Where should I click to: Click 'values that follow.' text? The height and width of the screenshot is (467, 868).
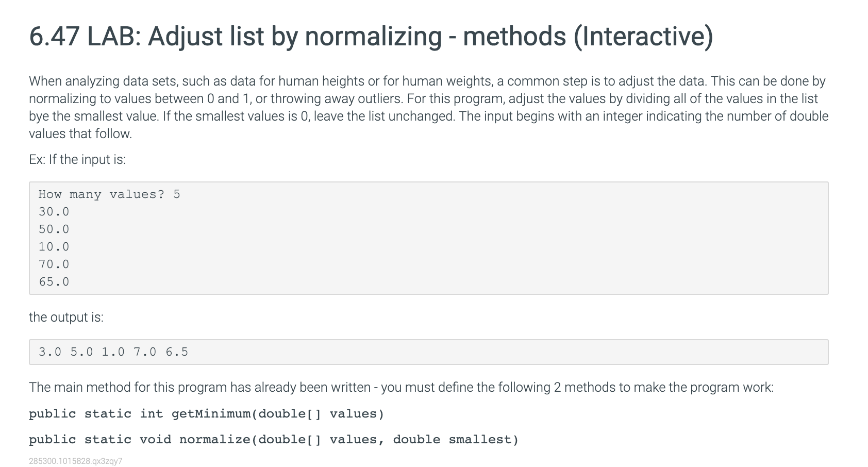coord(80,134)
